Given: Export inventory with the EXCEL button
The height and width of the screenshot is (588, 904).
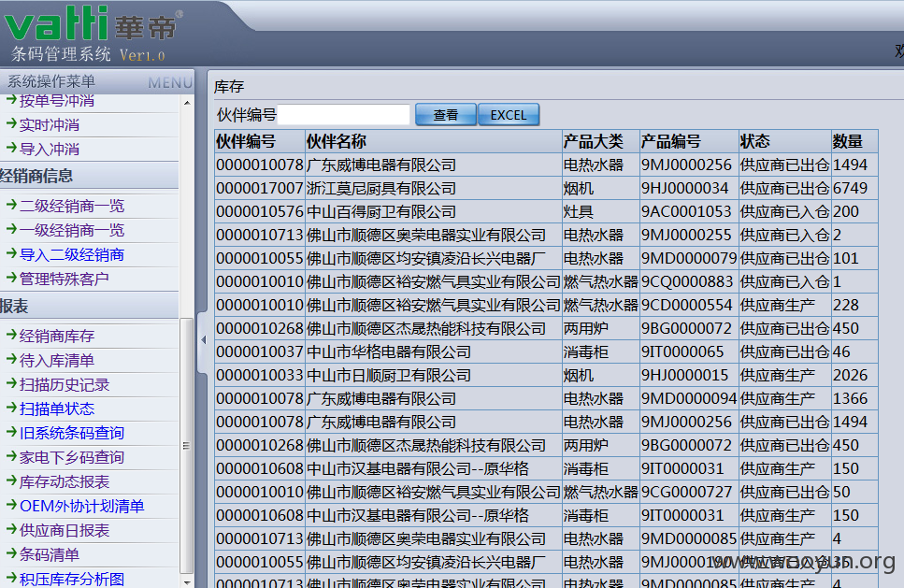Looking at the screenshot, I should pos(509,115).
